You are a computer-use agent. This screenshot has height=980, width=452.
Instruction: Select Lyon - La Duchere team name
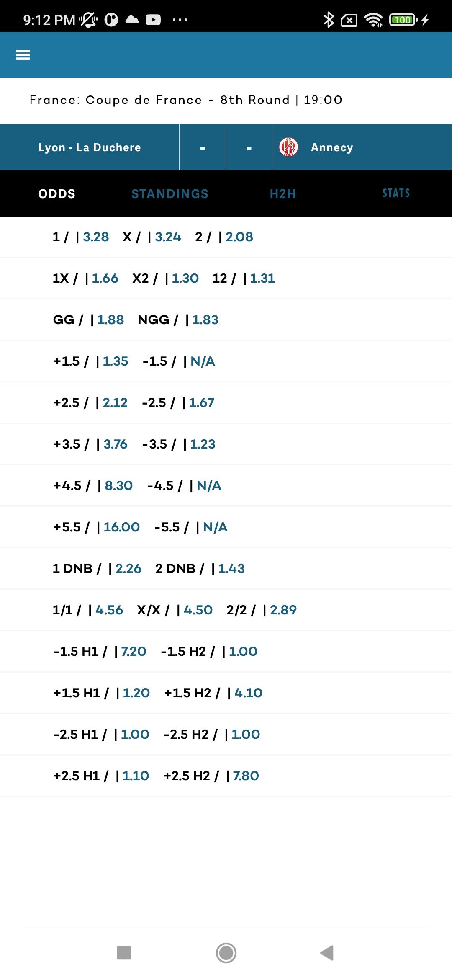click(x=90, y=147)
